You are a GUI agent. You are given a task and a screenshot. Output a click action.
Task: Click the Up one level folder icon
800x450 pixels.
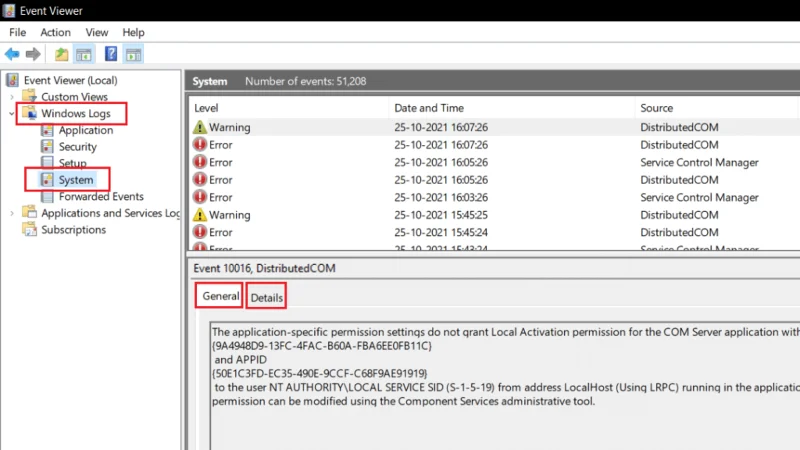61,54
